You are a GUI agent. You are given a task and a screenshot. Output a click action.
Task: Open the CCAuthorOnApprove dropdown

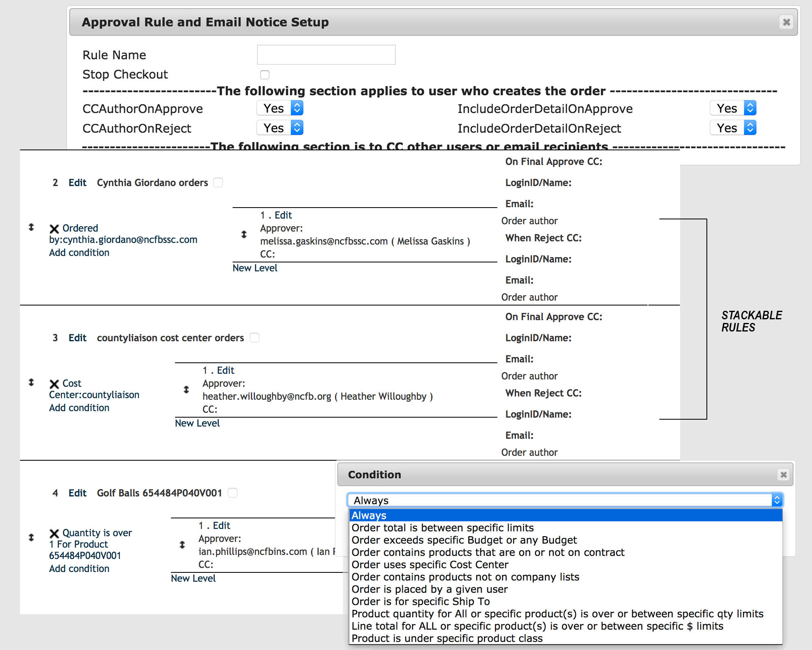click(280, 108)
